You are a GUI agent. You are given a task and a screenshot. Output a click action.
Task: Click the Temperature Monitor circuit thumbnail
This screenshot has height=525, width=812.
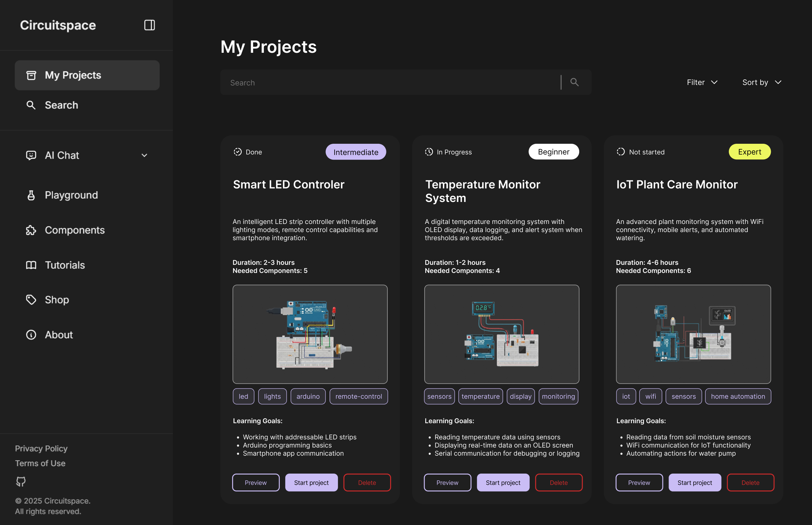point(501,334)
